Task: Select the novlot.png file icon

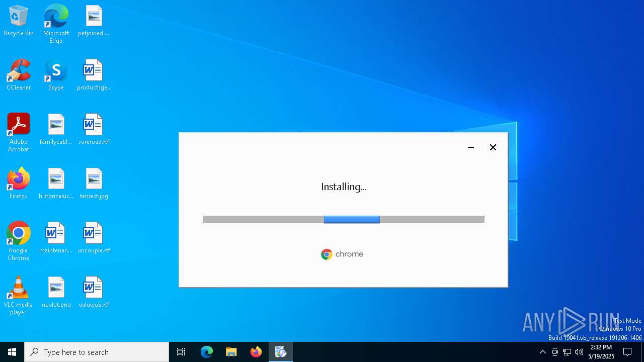Action: (x=56, y=293)
